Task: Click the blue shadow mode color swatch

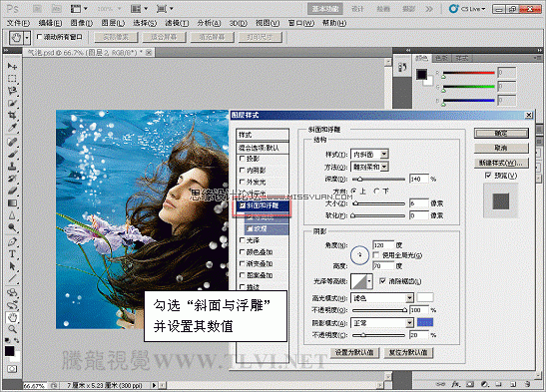Action: pos(425,322)
